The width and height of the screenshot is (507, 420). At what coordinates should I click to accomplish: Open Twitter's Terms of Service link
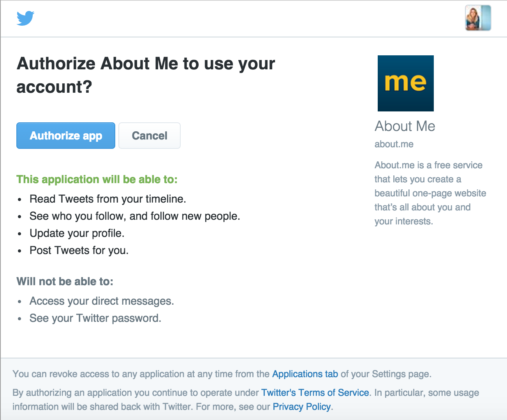[x=315, y=393]
